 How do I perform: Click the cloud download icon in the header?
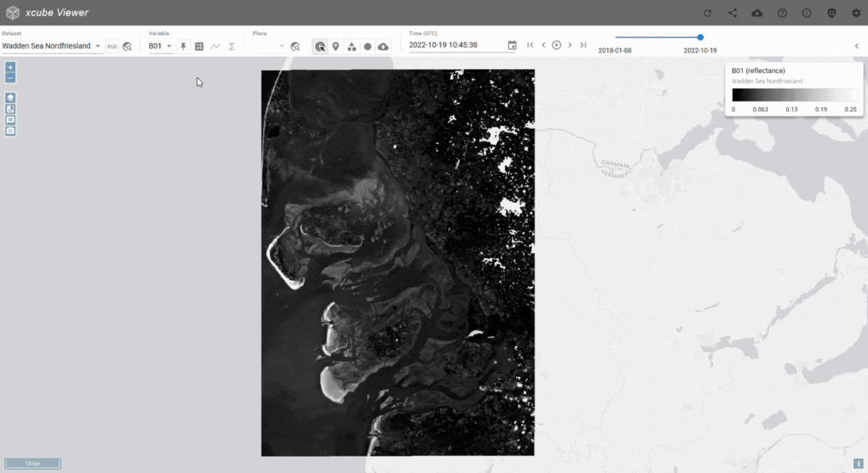pyautogui.click(x=757, y=13)
